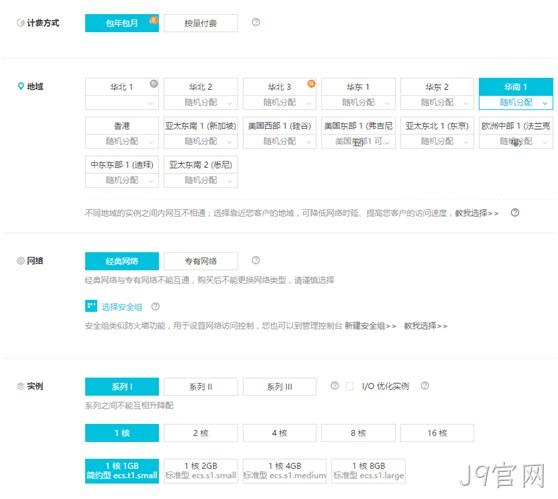This screenshot has width=558, height=499.
Task: Open 新建安全组>> link
Action: (370, 326)
